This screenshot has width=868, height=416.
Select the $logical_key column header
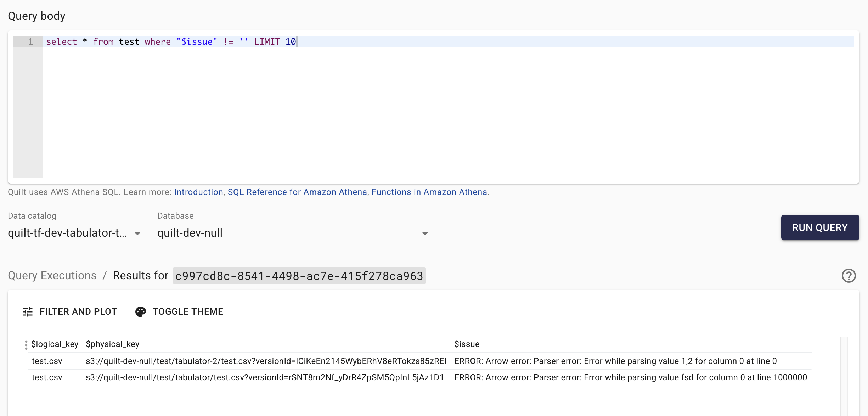[55, 344]
